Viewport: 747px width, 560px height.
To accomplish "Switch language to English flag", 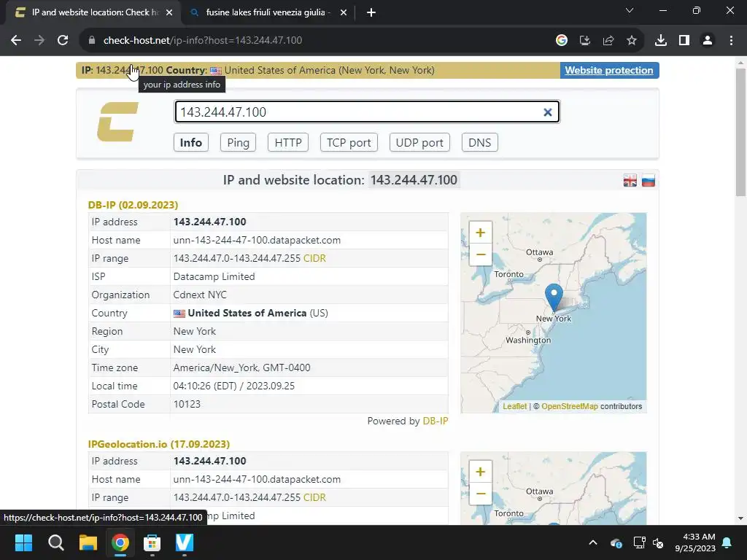I will click(x=630, y=181).
